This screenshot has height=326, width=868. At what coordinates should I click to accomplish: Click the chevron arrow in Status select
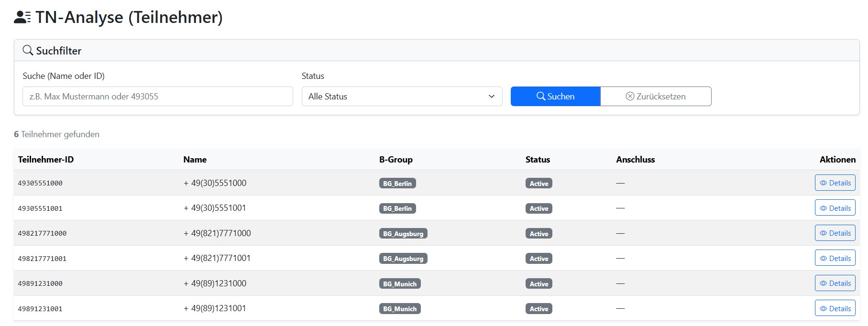click(491, 97)
